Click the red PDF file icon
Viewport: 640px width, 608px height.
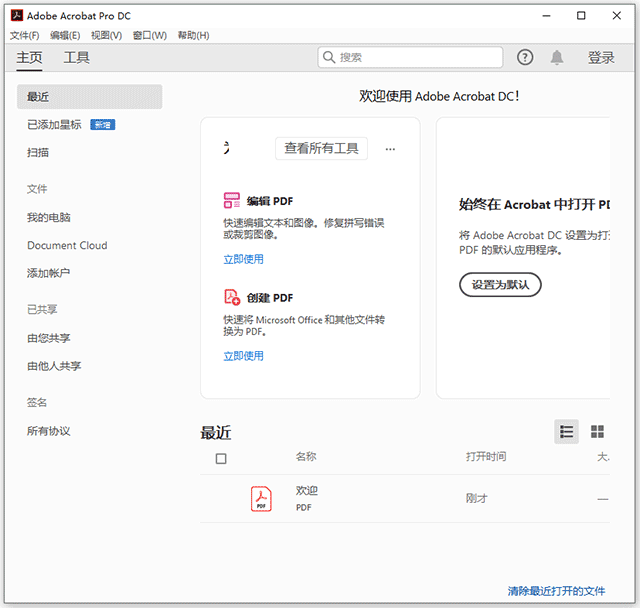261,499
